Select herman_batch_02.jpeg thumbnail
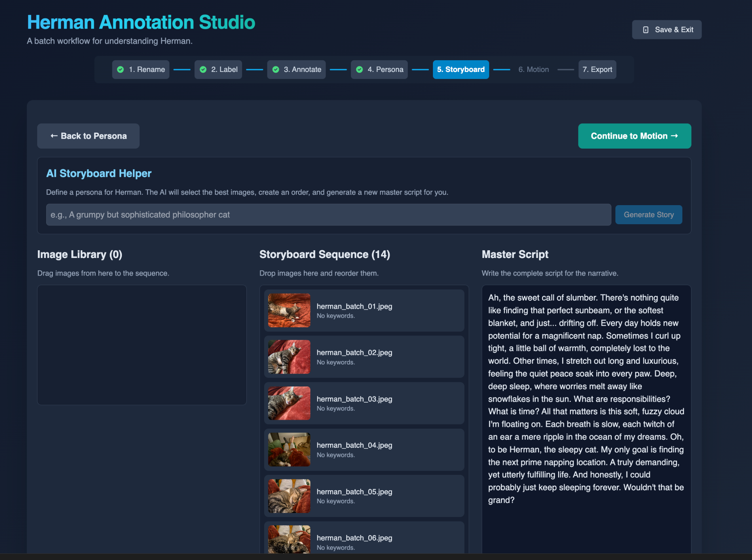The image size is (752, 560). (289, 357)
